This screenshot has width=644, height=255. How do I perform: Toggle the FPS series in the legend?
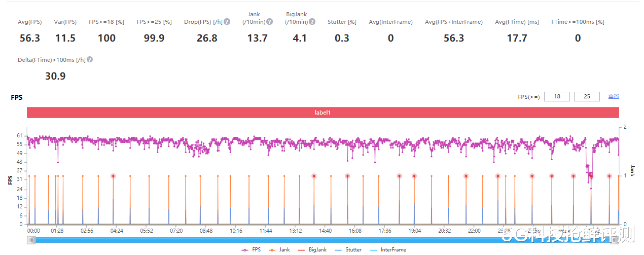pyautogui.click(x=252, y=249)
